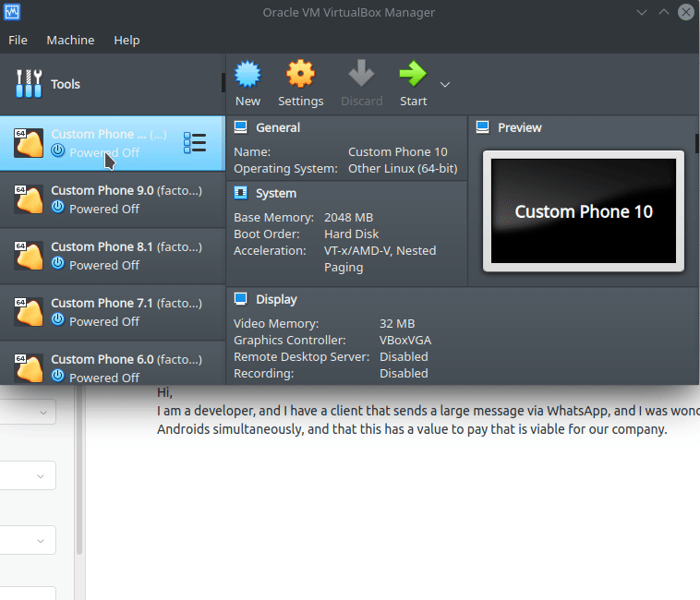Open the Display section heading link
This screenshot has width=700, height=600.
(276, 299)
